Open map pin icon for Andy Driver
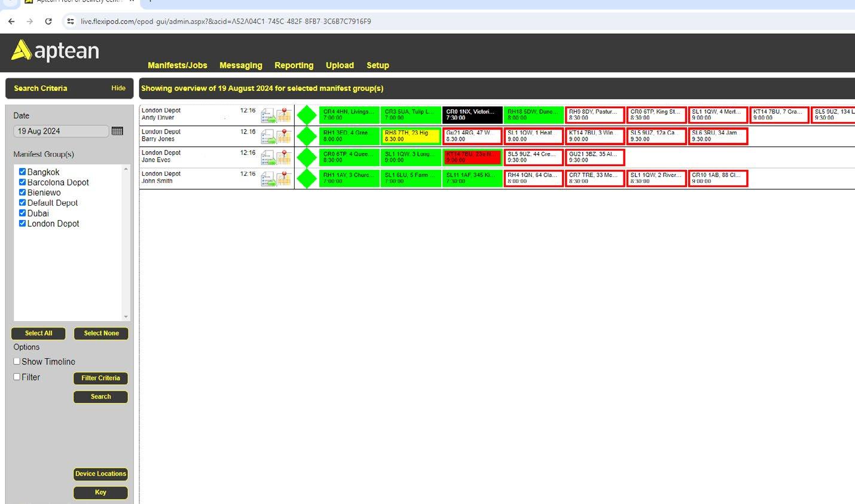The height and width of the screenshot is (504, 855). (x=284, y=115)
